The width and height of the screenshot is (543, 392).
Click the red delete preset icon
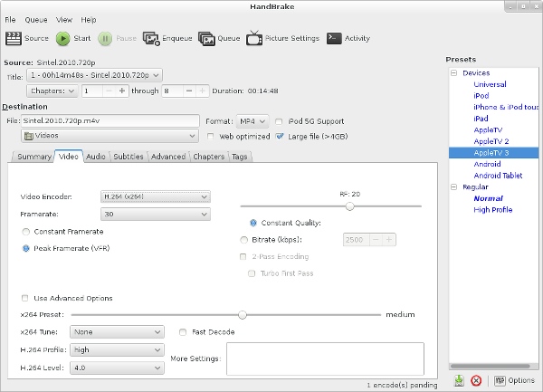tap(476, 380)
